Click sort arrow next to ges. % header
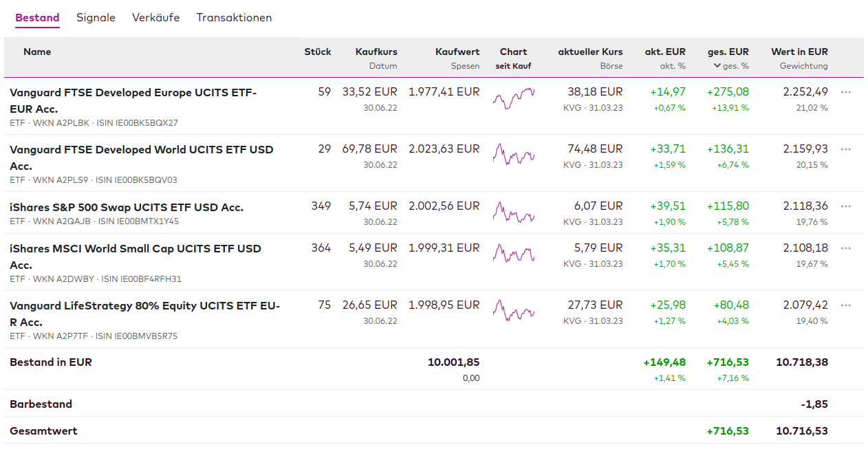868x458 pixels. [717, 66]
